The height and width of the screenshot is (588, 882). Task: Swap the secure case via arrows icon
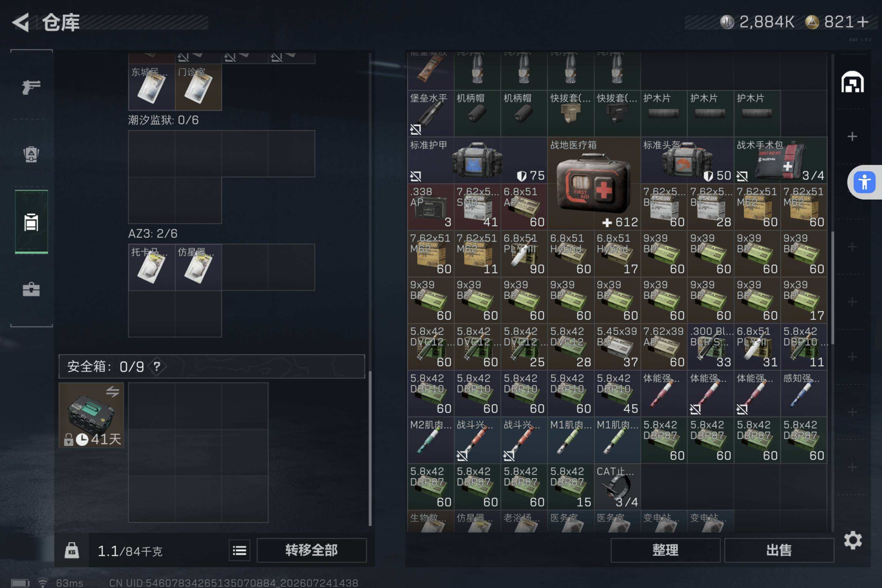112,392
